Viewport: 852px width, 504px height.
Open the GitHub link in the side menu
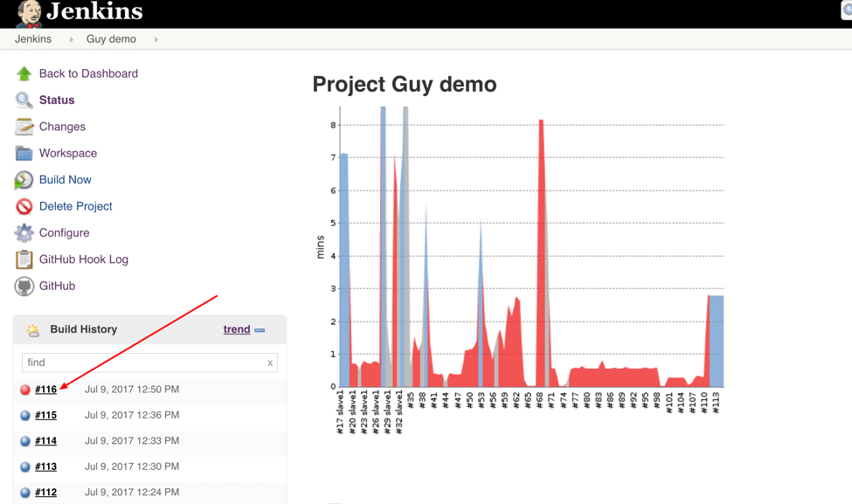click(57, 287)
